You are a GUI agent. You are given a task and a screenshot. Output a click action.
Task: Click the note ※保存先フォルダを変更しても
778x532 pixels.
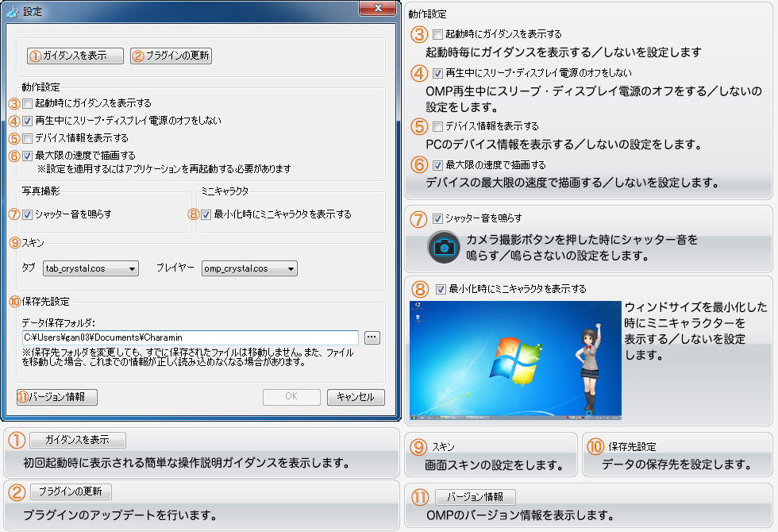click(187, 357)
